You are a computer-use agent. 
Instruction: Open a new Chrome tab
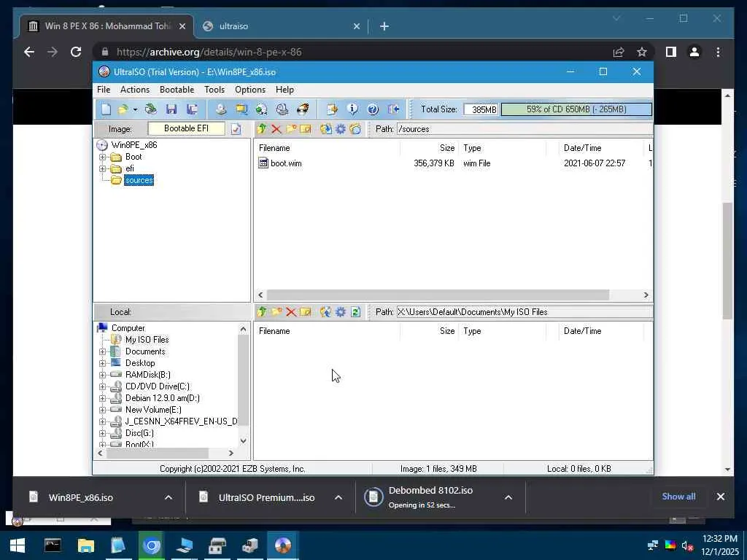tap(384, 27)
